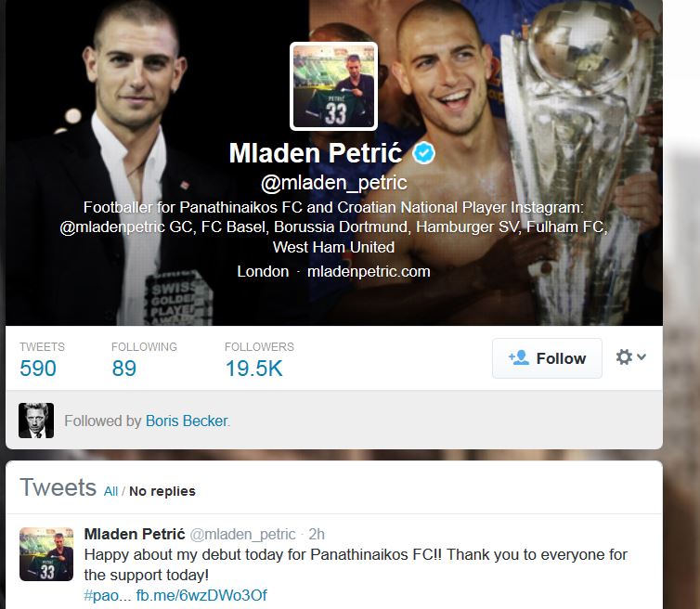Click the @mladen_petric handle in the header

(334, 183)
